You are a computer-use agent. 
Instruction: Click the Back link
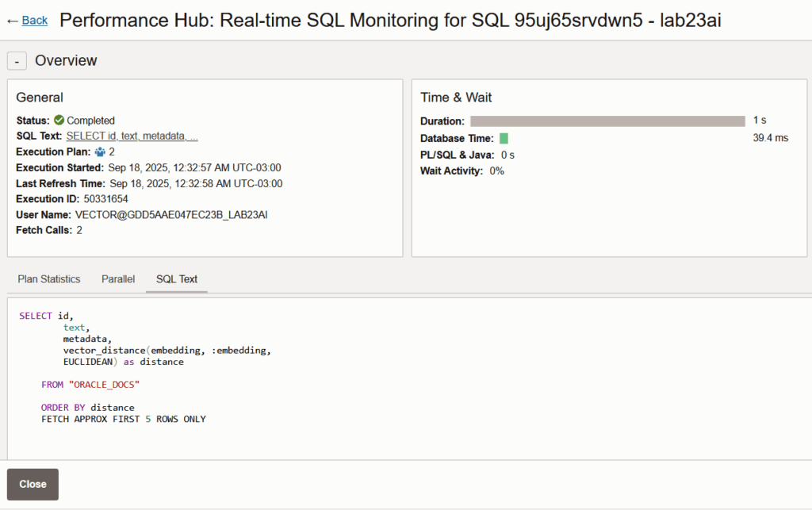35,21
